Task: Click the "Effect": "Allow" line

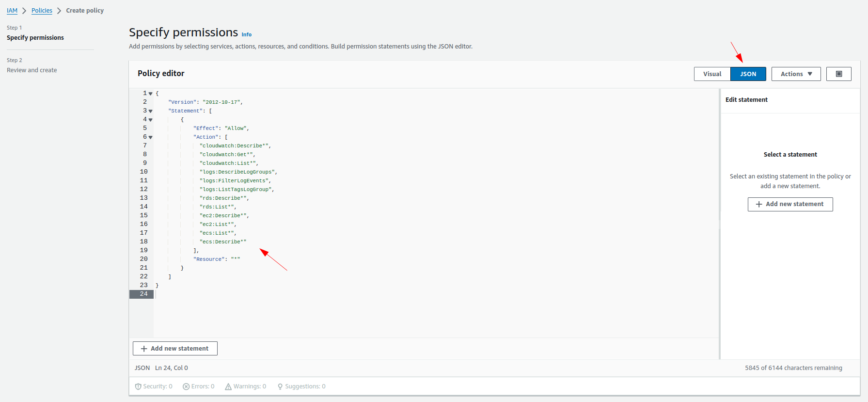Action: coord(221,129)
